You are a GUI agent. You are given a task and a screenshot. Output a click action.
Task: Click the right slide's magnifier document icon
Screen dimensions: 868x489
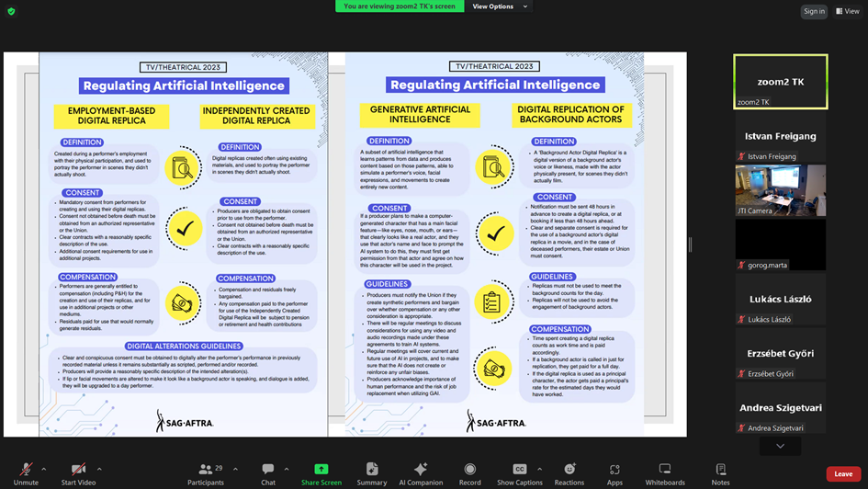click(x=494, y=166)
